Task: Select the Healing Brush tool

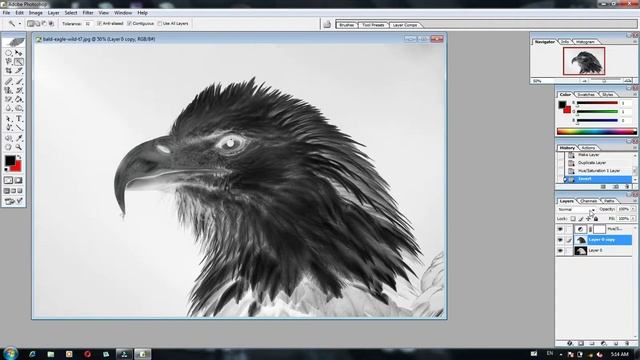Action: 8,82
